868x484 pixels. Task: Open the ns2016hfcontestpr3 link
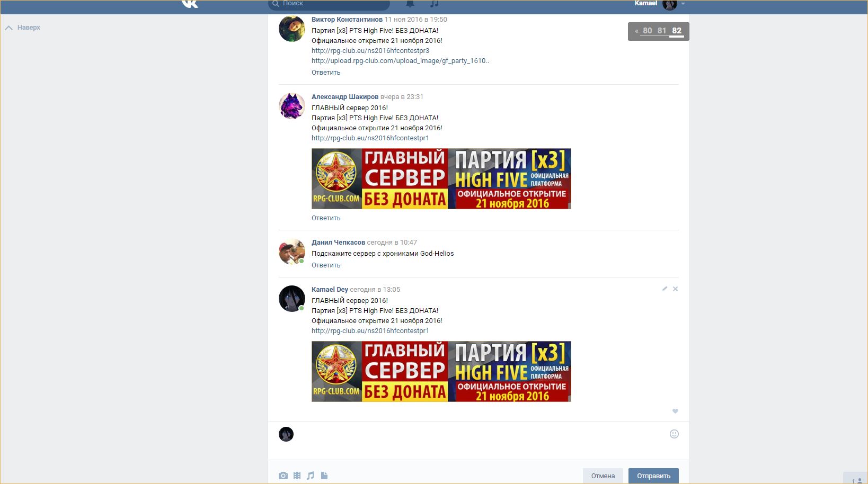point(370,51)
